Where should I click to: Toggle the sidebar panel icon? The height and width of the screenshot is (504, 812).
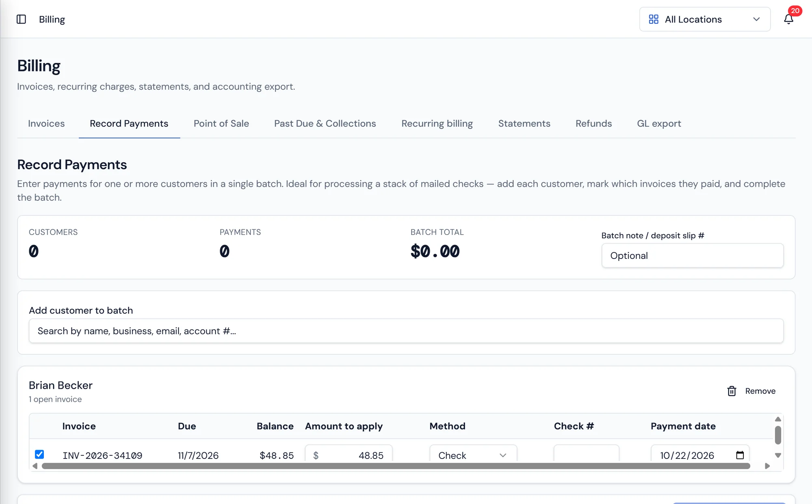point(21,19)
